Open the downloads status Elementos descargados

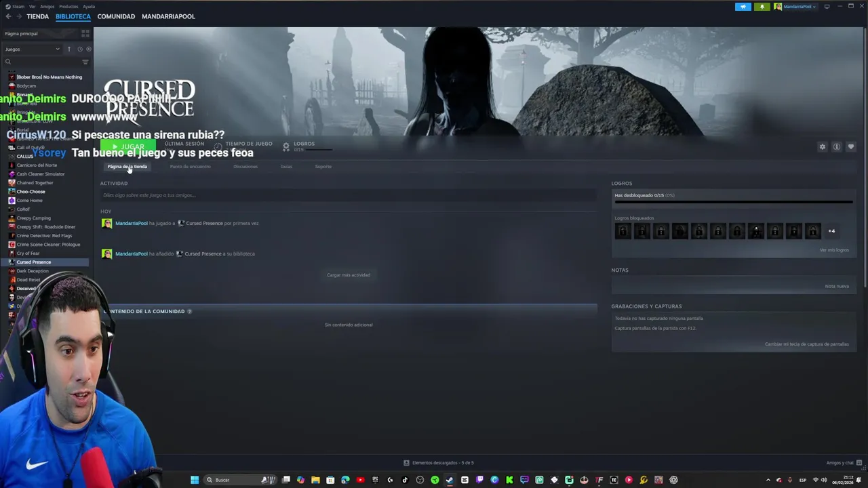click(439, 463)
